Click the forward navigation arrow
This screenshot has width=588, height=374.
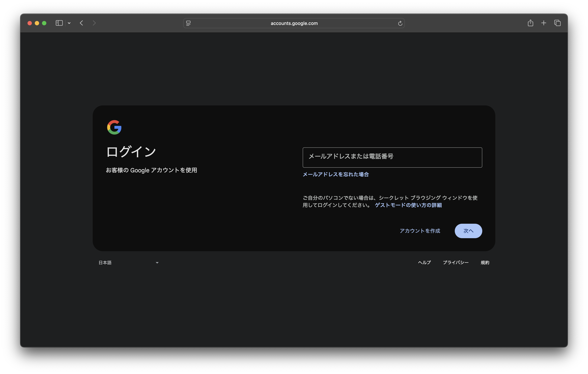94,23
